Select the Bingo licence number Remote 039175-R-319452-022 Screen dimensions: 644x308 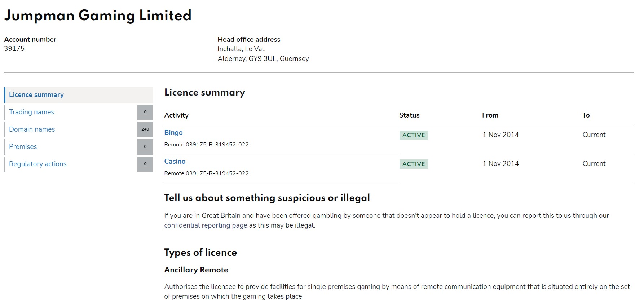[x=206, y=145]
